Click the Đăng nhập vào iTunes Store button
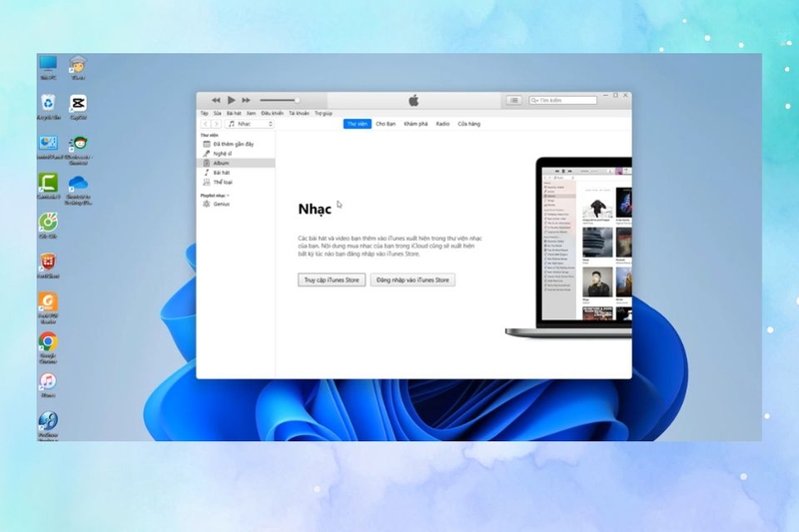Image resolution: width=799 pixels, height=532 pixels. point(412,280)
